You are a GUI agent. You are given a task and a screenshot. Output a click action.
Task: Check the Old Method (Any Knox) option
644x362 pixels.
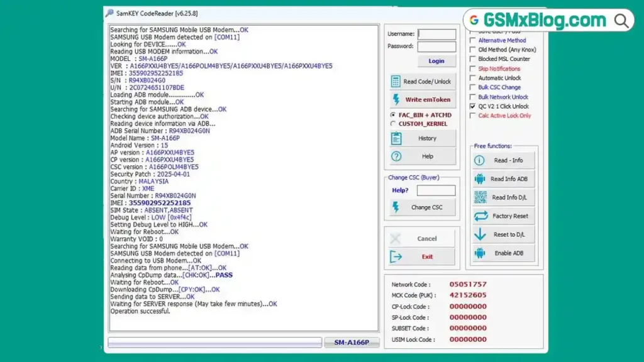473,50
